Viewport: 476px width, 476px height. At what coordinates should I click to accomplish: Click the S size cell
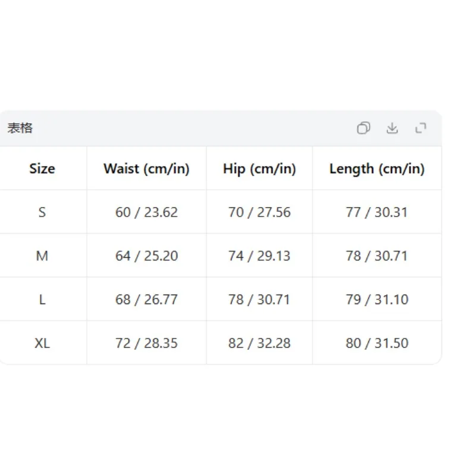pyautogui.click(x=42, y=212)
